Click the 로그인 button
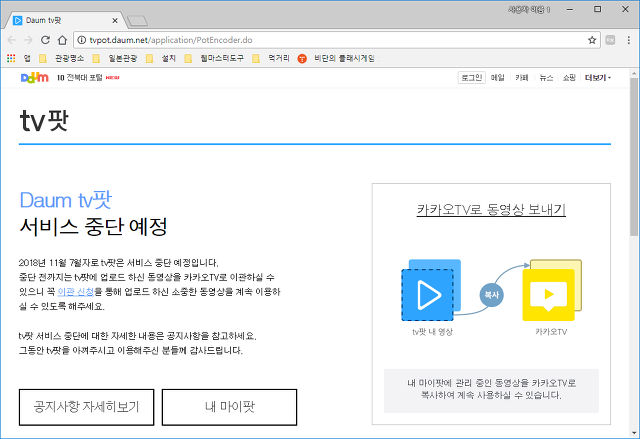The image size is (640, 439). coord(472,78)
